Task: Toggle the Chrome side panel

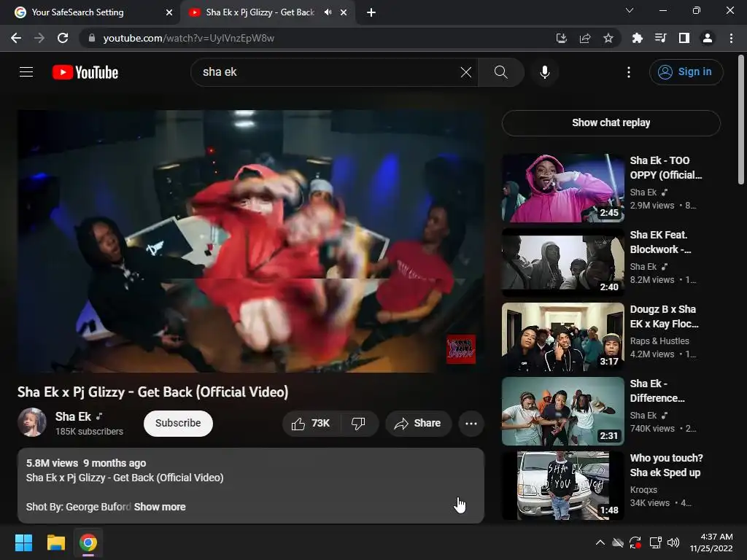Action: point(684,38)
